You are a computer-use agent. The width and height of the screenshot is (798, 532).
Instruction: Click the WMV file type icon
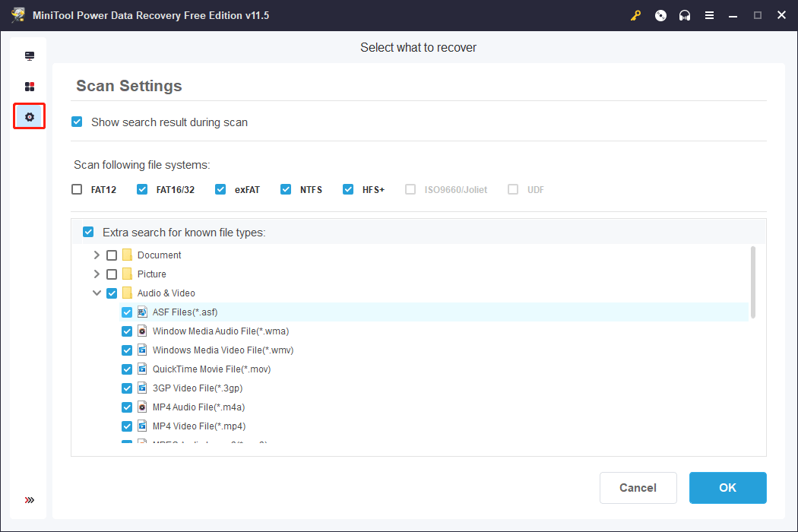143,350
